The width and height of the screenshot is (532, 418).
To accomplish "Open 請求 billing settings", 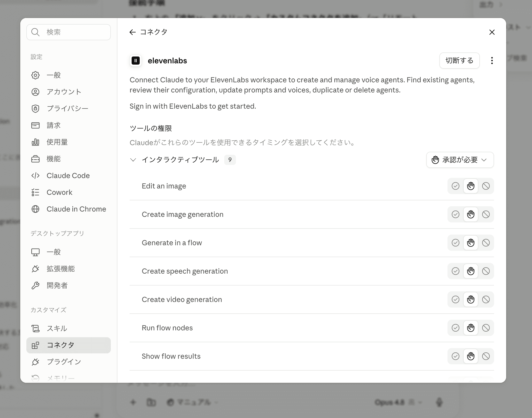I will click(x=69, y=125).
